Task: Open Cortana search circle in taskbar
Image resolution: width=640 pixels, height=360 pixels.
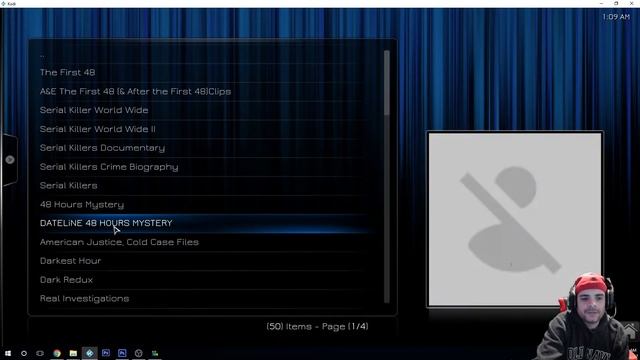Action: pyautogui.click(x=24, y=353)
